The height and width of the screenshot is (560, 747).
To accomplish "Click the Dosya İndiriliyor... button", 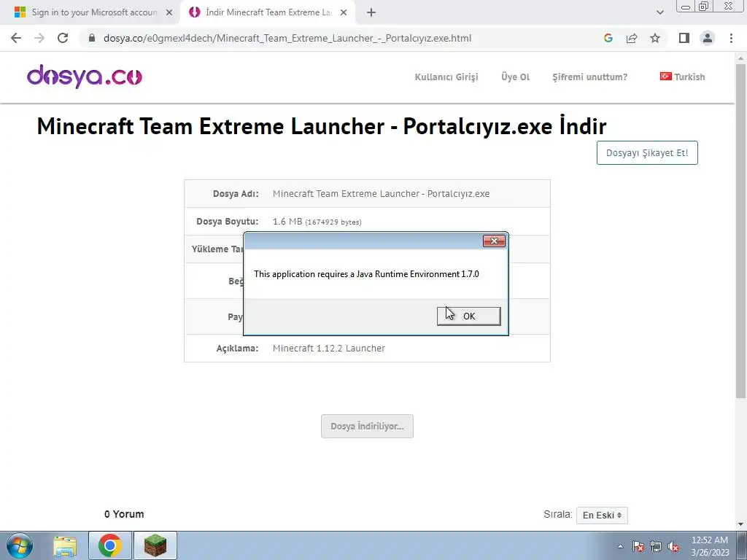I will pos(368,426).
